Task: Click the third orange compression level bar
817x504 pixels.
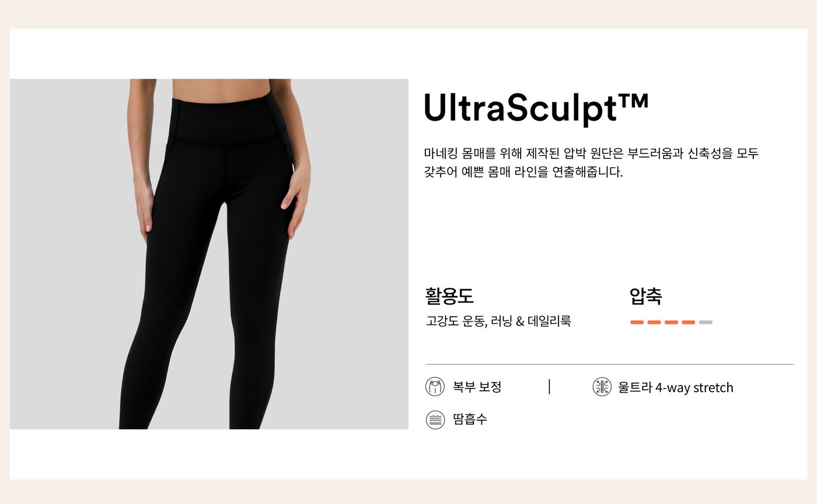Action: [x=671, y=322]
